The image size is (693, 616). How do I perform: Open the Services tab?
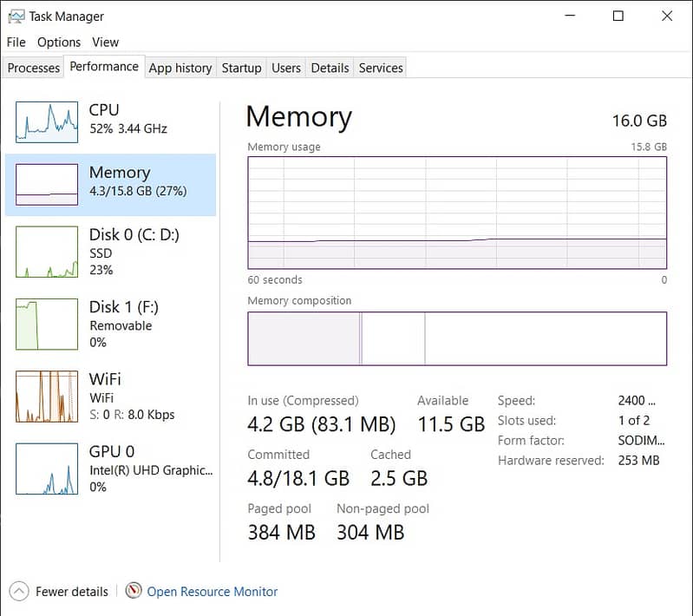(x=381, y=68)
